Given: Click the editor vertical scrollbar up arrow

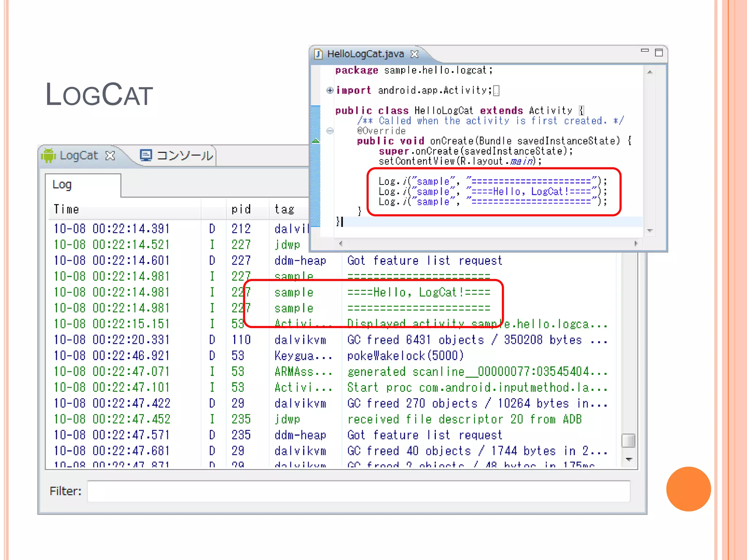Looking at the screenshot, I should (650, 72).
